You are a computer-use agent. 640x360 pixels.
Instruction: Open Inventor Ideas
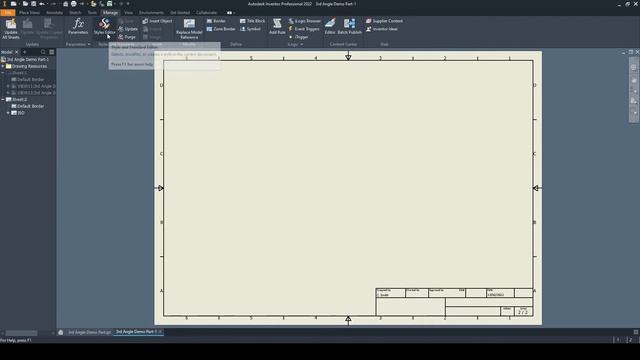382,29
